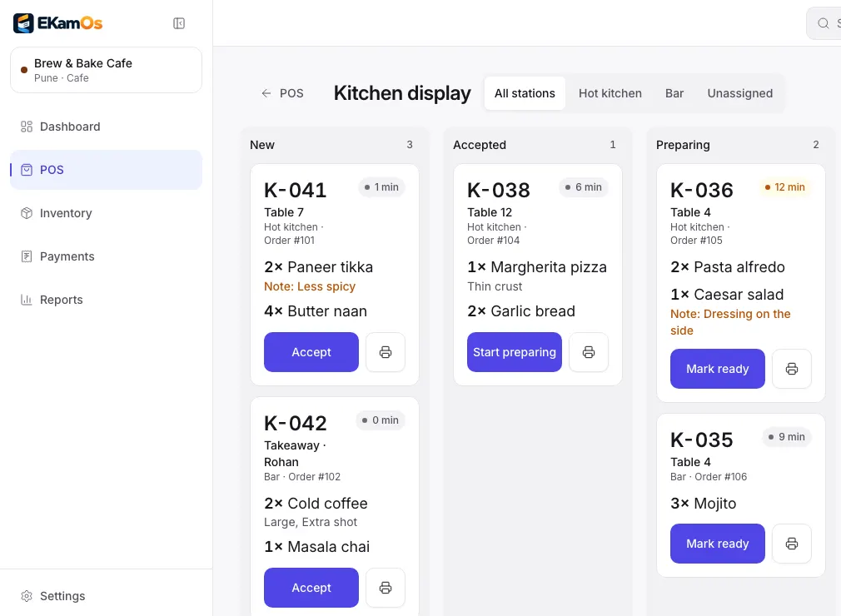
Task: Click 'Kitchen display' page title
Action: [x=401, y=93]
